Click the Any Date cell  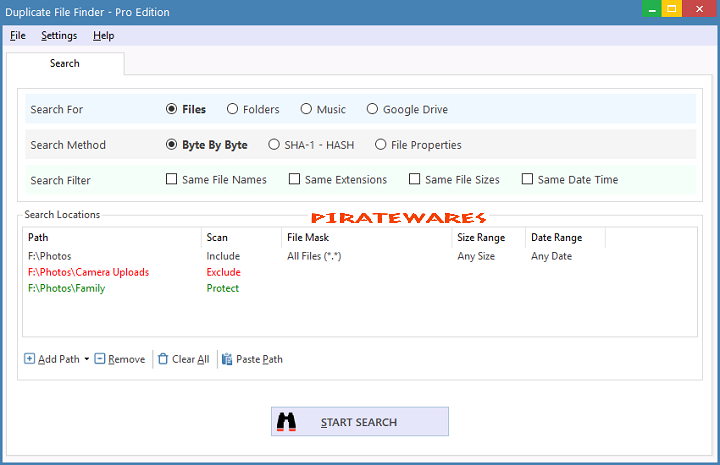(551, 256)
